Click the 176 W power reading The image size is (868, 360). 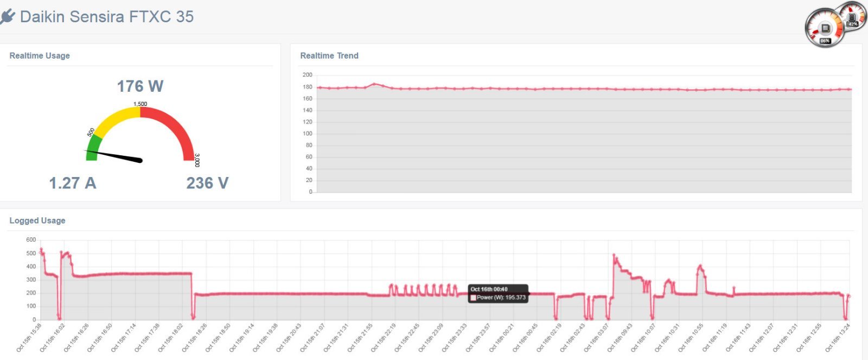(140, 86)
